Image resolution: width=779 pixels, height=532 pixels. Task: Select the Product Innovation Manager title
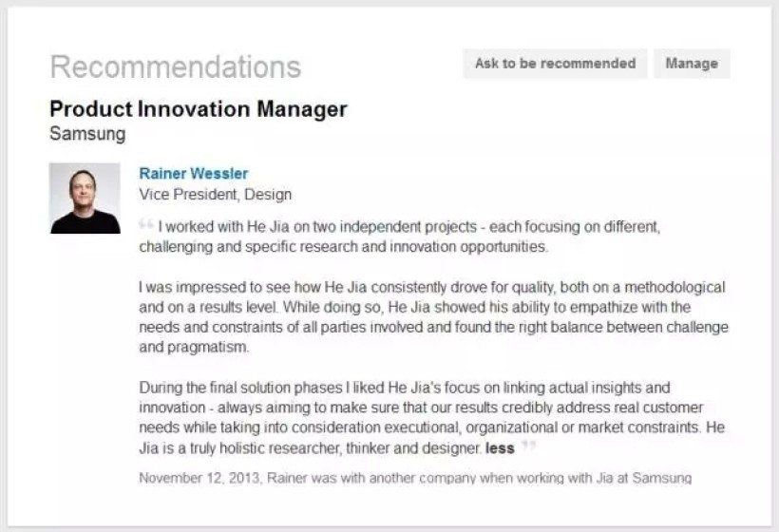coord(198,109)
